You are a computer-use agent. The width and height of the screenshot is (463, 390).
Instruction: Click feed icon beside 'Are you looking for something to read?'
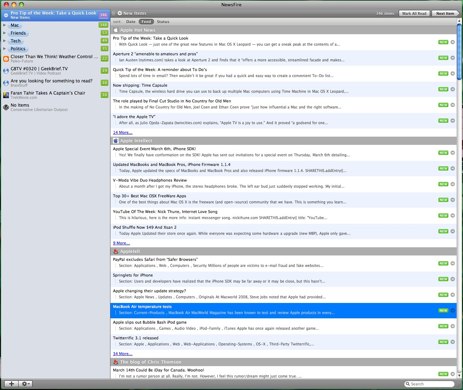coord(6,83)
